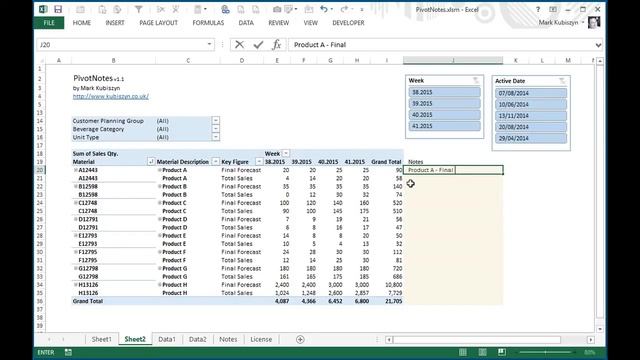Switch to the Notes sheet tab

[x=228, y=339]
